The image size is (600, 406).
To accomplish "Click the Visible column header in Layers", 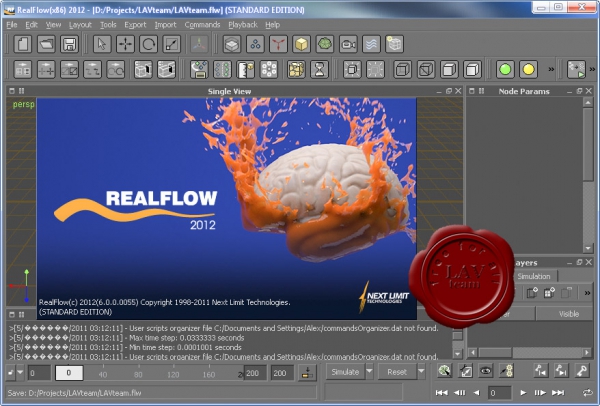I will (x=568, y=314).
